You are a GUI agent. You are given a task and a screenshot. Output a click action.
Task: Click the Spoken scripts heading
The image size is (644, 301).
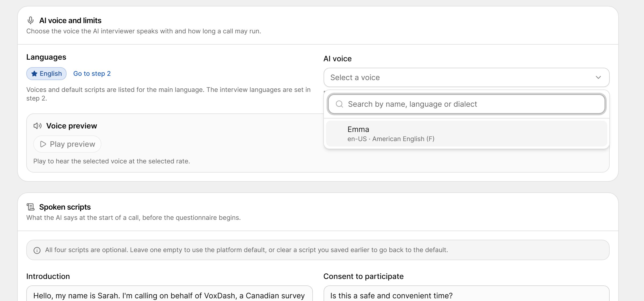click(65, 207)
